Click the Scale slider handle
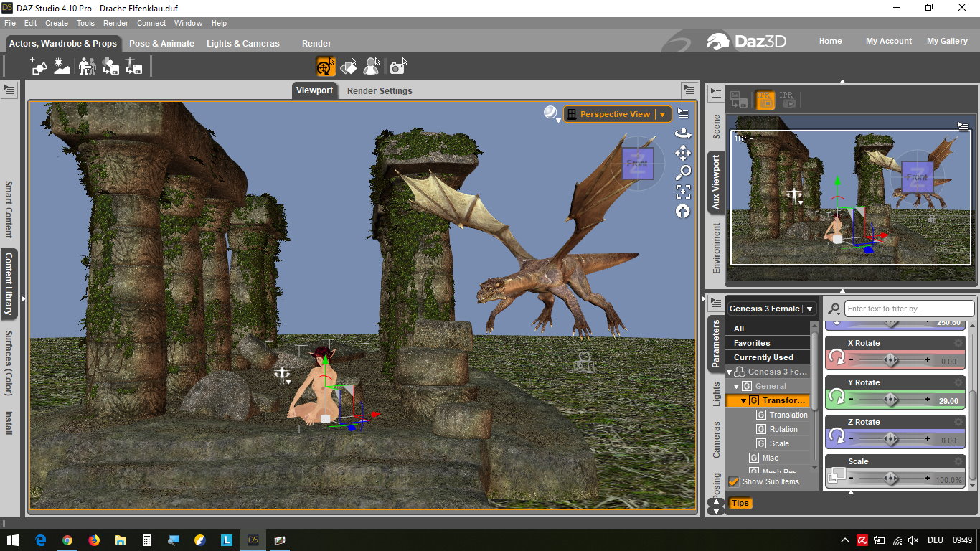This screenshot has width=980, height=551. [890, 478]
